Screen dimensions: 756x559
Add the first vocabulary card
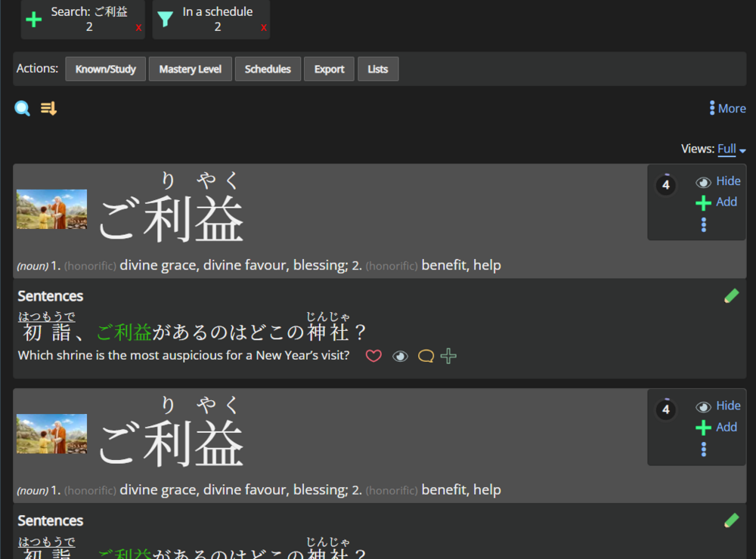716,202
